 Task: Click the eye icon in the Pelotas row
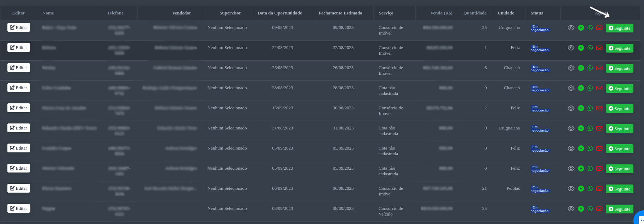click(571, 189)
